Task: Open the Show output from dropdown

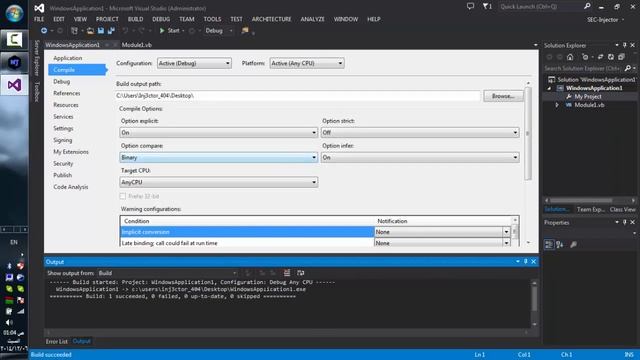Action: click(167, 273)
